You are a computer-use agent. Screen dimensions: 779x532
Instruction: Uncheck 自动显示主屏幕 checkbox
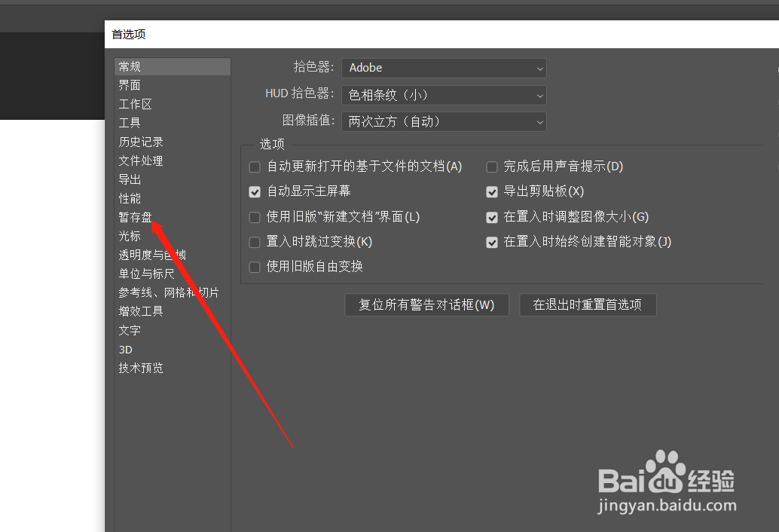click(x=255, y=191)
